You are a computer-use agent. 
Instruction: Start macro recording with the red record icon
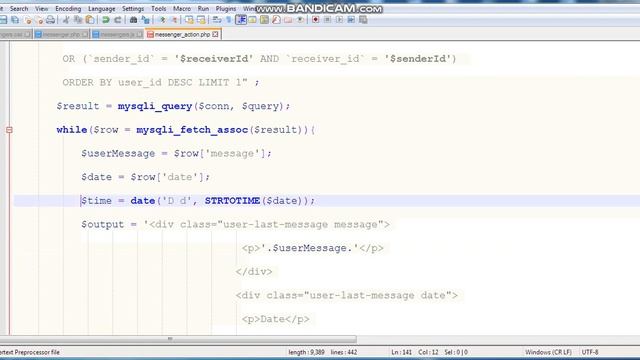point(316,20)
